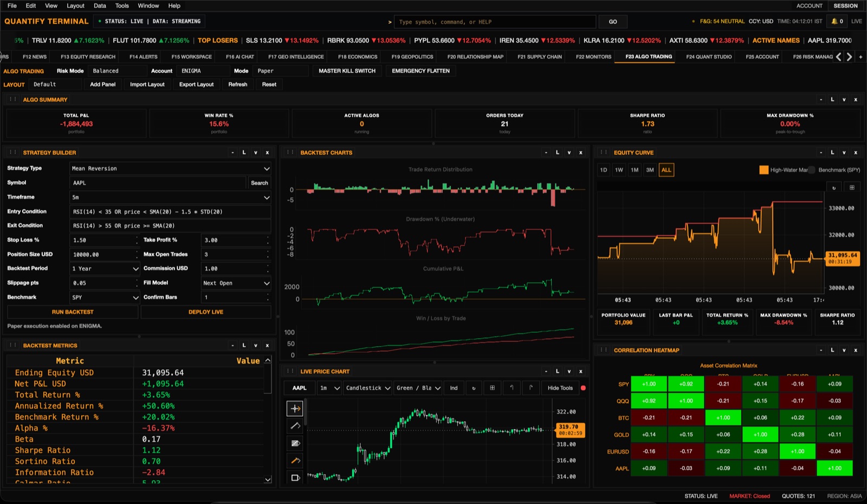Add a new tab with the plus icon
Viewport: 867px width, 504px height.
[860, 56]
